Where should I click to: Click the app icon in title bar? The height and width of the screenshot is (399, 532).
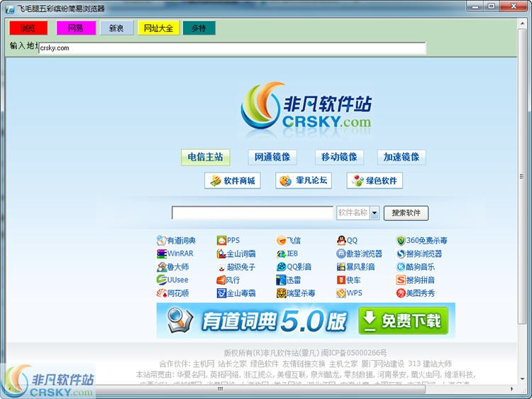point(10,9)
